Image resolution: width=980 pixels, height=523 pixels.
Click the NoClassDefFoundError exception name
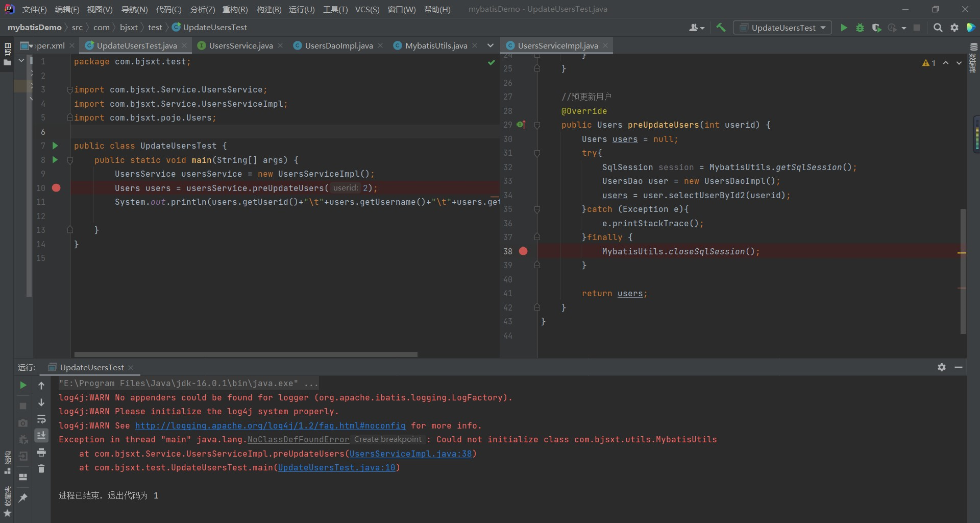click(298, 439)
